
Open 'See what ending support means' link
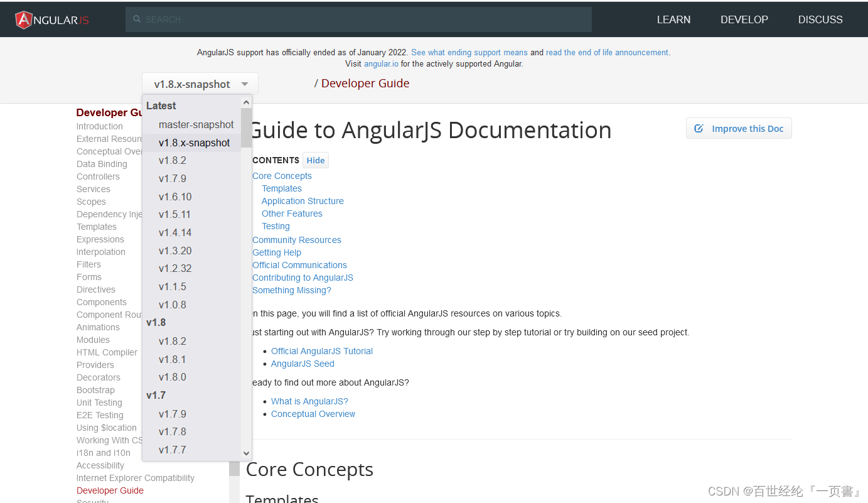pyautogui.click(x=469, y=53)
